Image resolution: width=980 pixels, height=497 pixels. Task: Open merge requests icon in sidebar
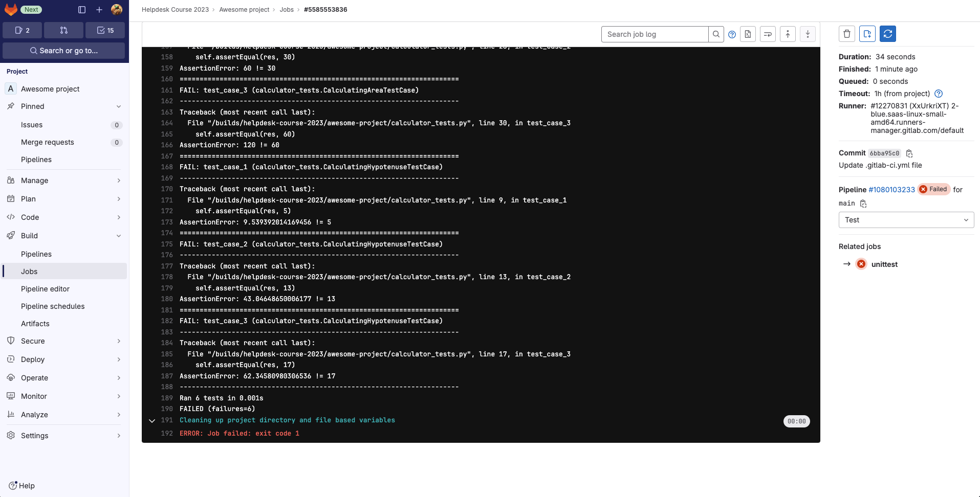63,30
